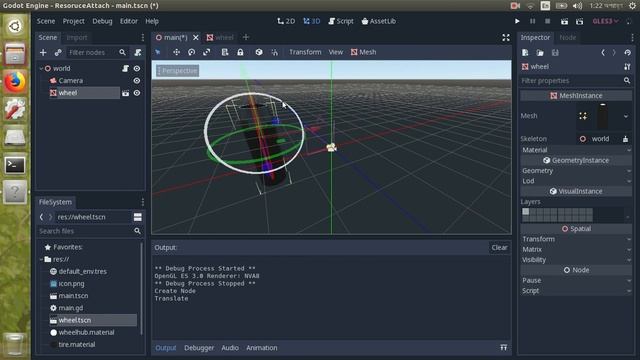
Task: Activate the Select mode arrow tool
Action: click(x=158, y=52)
